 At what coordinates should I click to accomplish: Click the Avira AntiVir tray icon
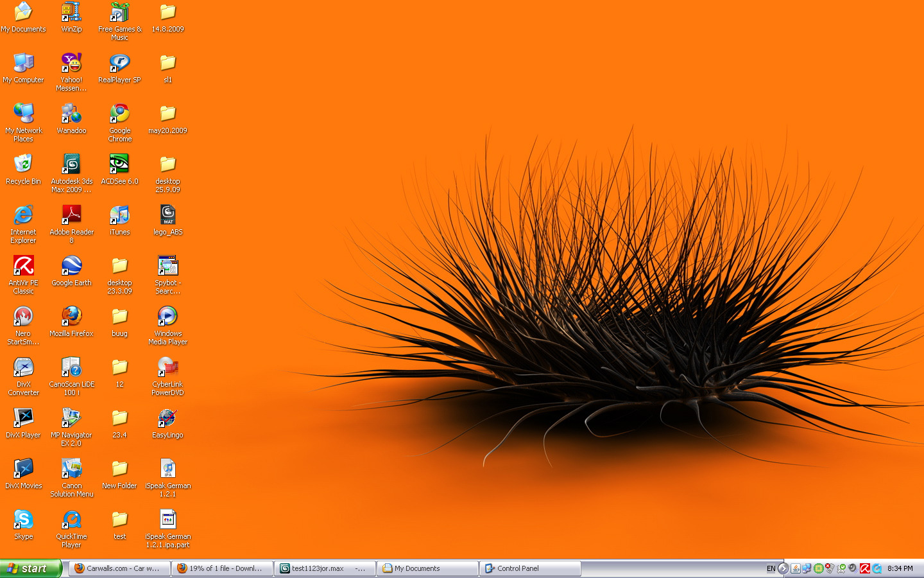coord(865,568)
